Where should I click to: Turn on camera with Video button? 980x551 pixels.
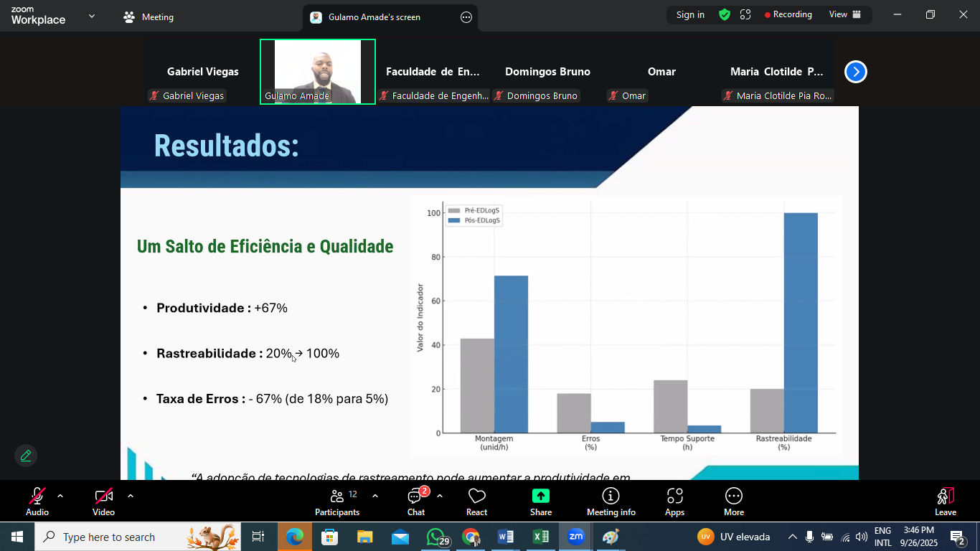[x=103, y=501]
